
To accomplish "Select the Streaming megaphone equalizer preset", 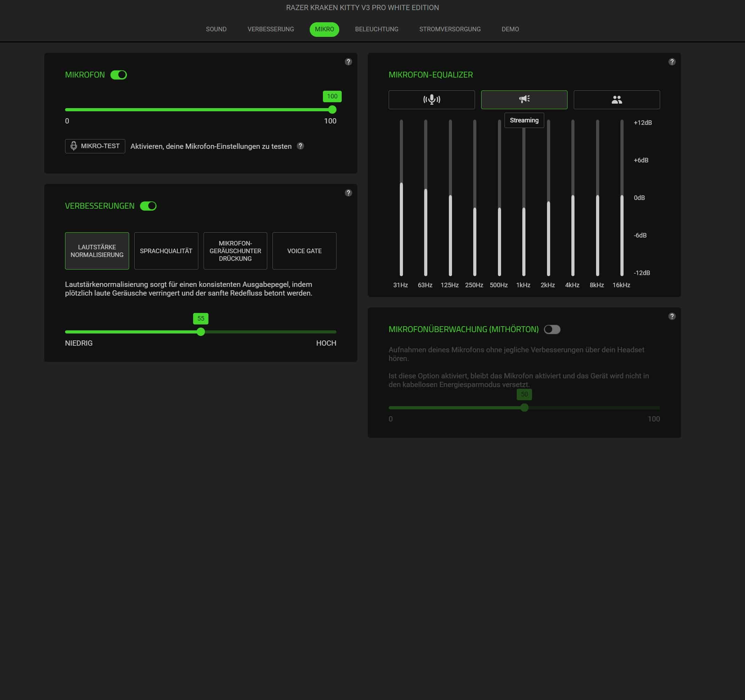I will coord(524,99).
